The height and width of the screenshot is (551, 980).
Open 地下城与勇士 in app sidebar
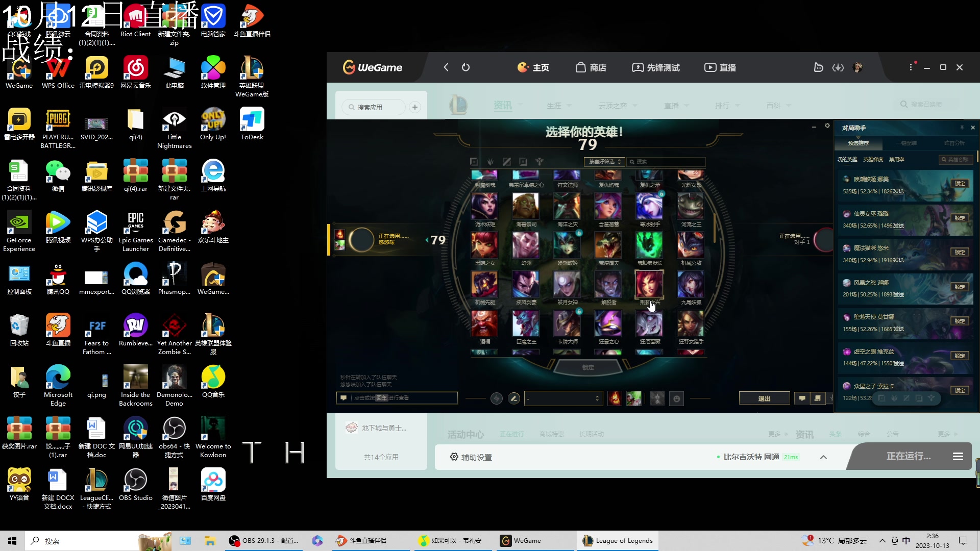[x=376, y=428]
